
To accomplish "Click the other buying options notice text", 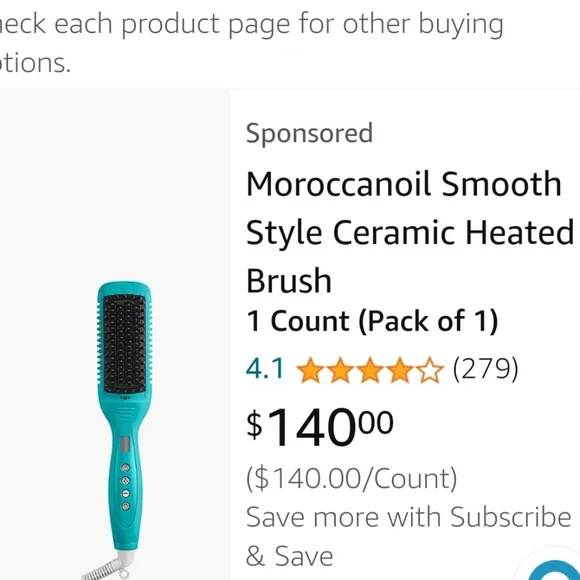I will (252, 43).
